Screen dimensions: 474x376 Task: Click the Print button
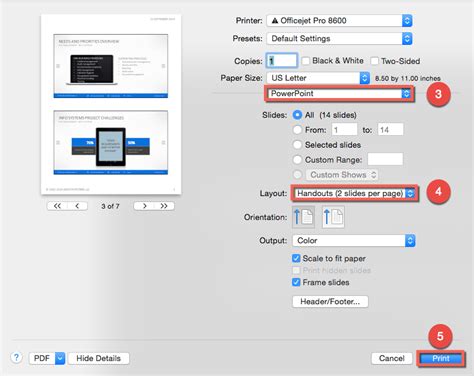(x=441, y=358)
